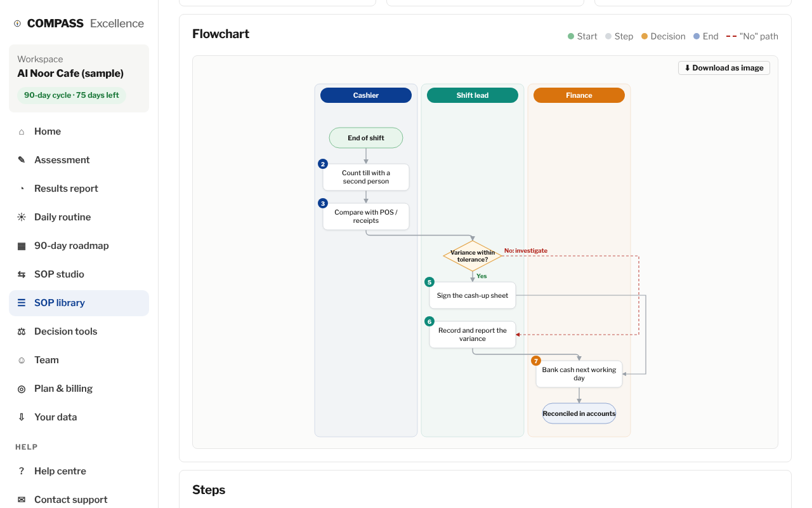This screenshot has height=508, width=812.
Task: Click the "Variance within tolerance?" decision diamond
Action: [473, 256]
